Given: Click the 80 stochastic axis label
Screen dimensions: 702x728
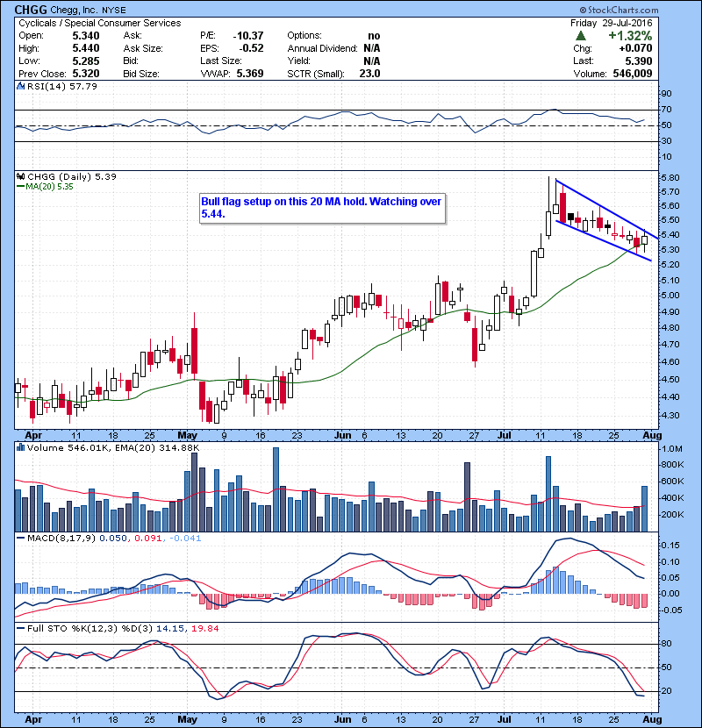Looking at the screenshot, I should coord(666,644).
